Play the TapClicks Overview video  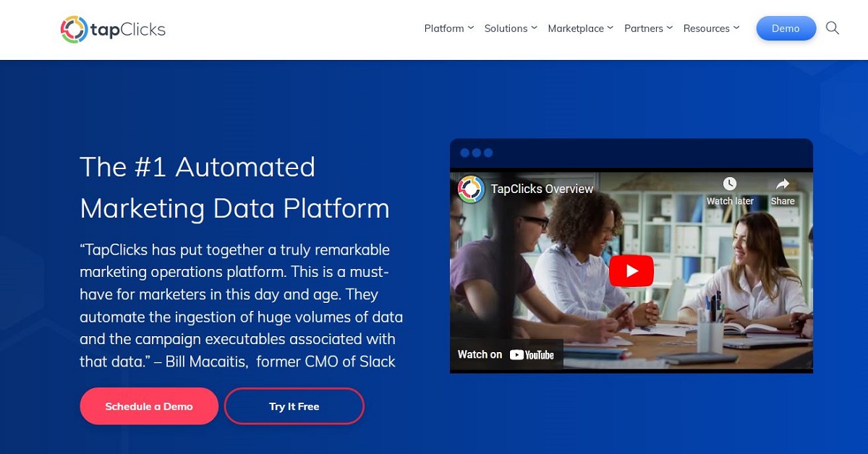pos(631,271)
